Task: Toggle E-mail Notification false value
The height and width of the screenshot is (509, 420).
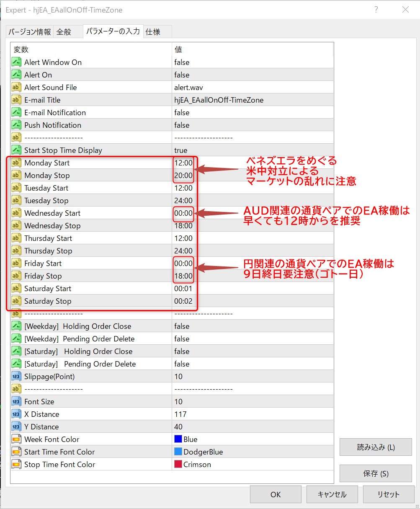Action: pyautogui.click(x=182, y=113)
